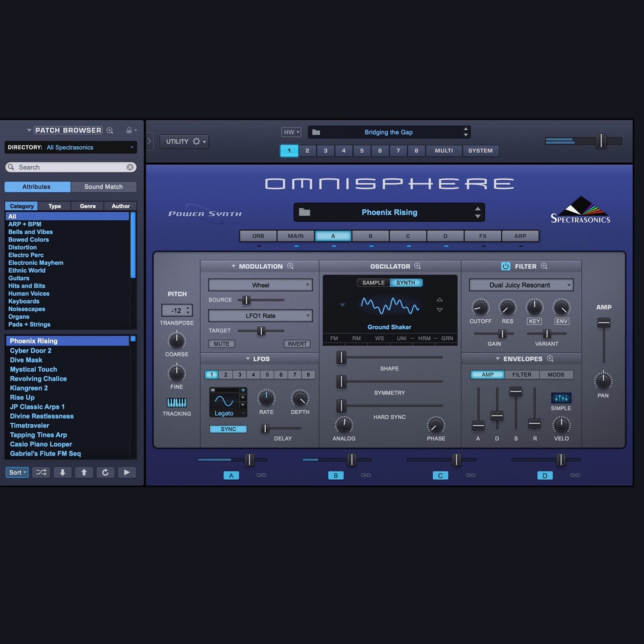Toggle the LFO Sync button
This screenshot has width=644, height=644.
point(228,429)
